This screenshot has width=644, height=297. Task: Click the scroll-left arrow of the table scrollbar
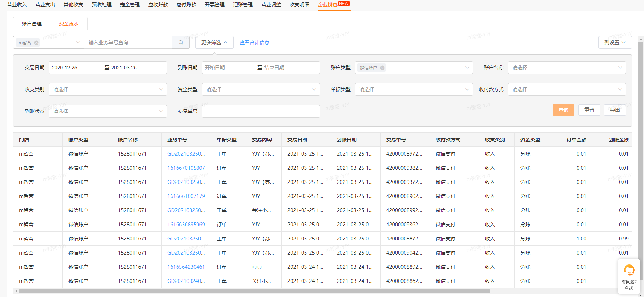(x=16, y=291)
